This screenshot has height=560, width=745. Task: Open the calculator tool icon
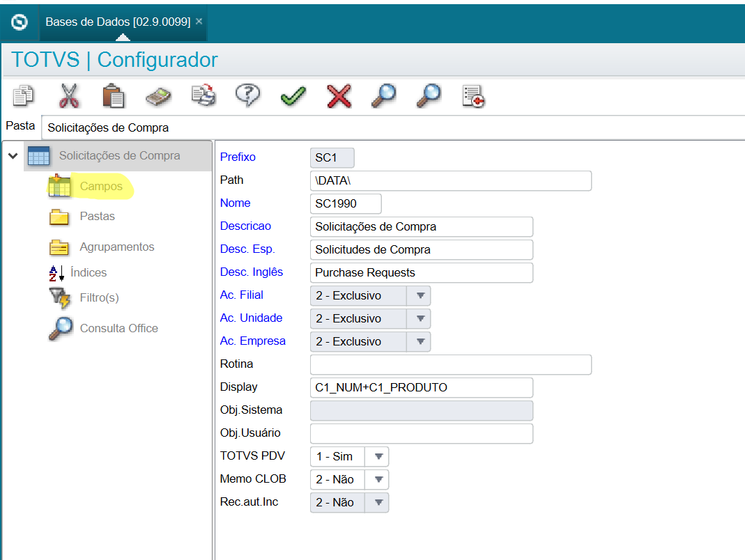click(158, 96)
